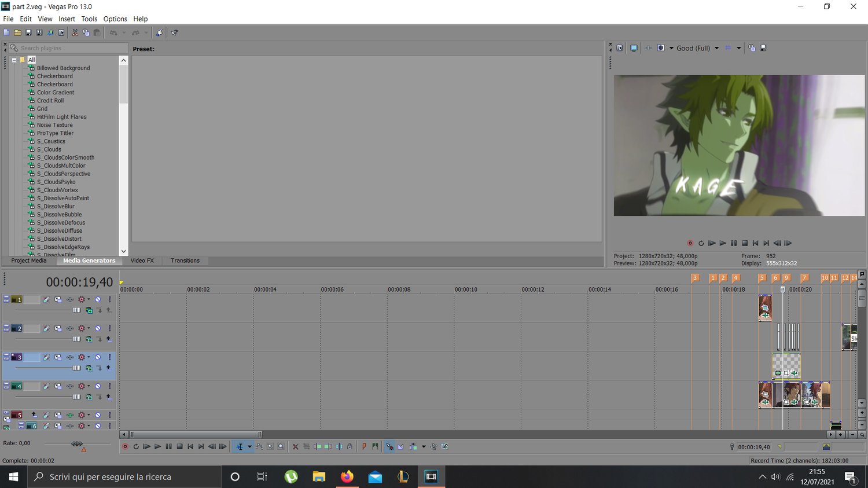Open the Options menu
The image size is (868, 488).
point(115,19)
